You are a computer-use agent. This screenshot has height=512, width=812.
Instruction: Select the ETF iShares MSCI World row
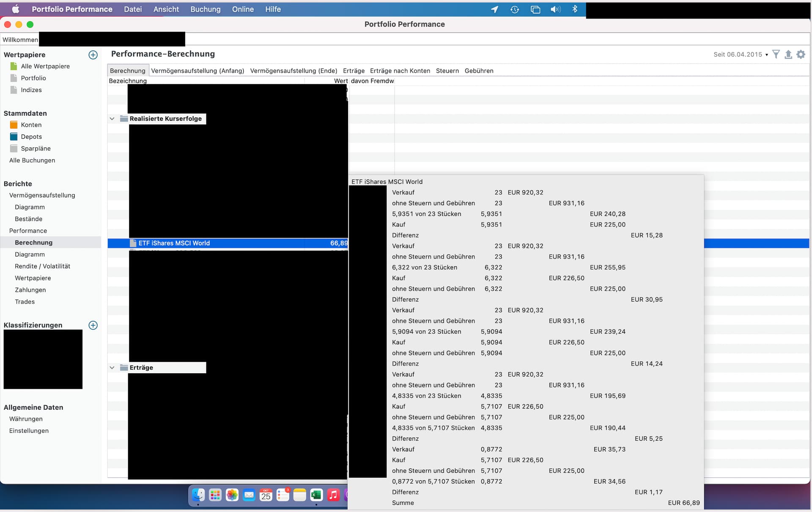coord(228,243)
